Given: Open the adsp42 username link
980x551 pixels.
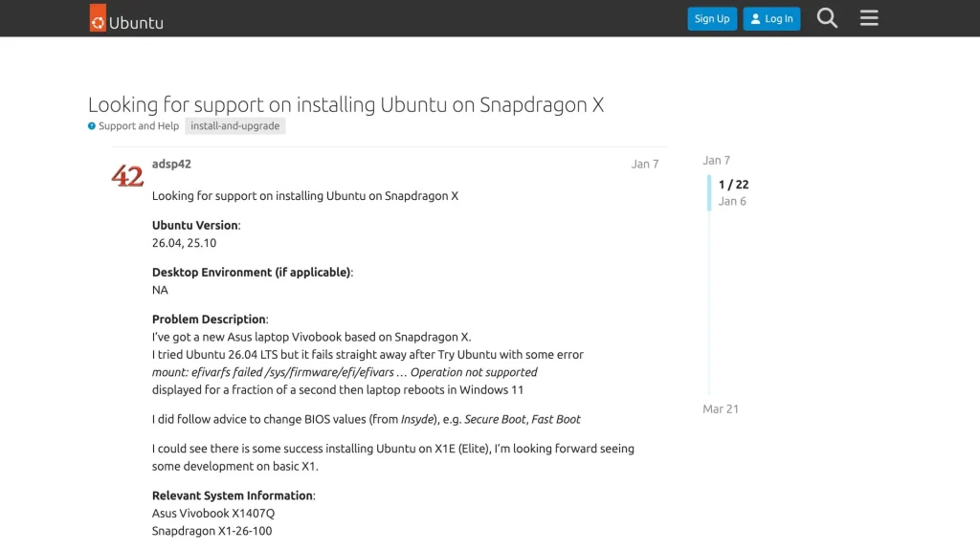Looking at the screenshot, I should coord(171,164).
